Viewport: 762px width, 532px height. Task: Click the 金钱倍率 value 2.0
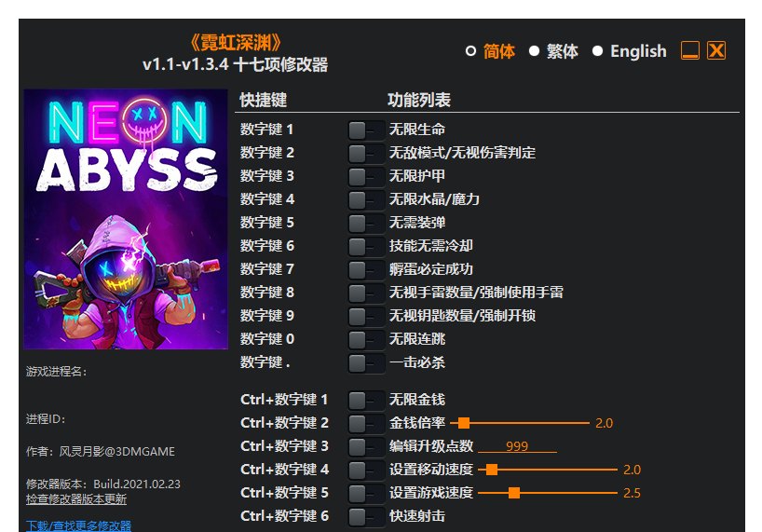click(x=604, y=423)
